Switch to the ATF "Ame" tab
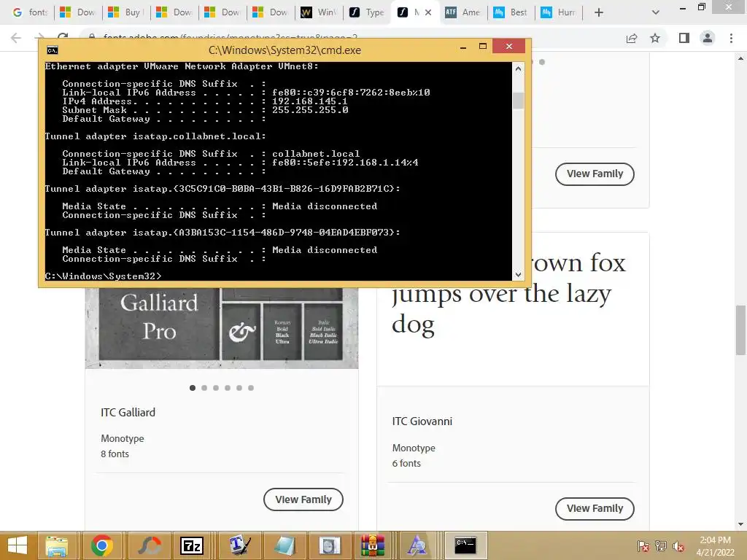747x560 pixels. (x=463, y=12)
